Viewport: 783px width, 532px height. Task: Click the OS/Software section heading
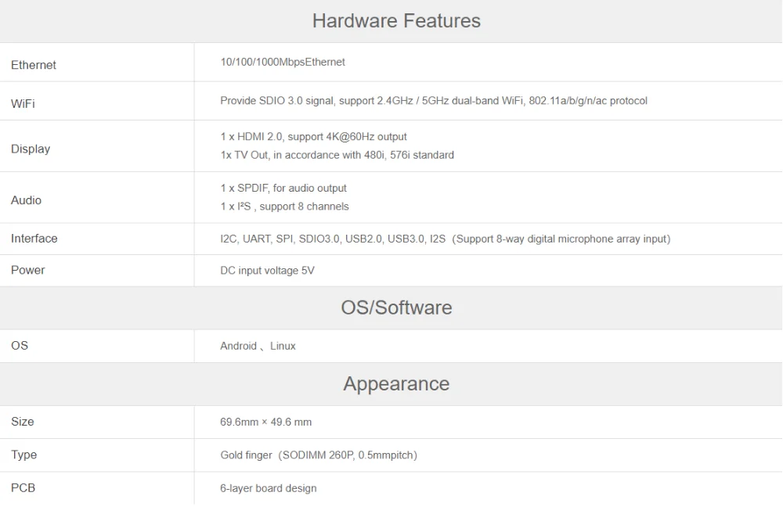click(396, 307)
